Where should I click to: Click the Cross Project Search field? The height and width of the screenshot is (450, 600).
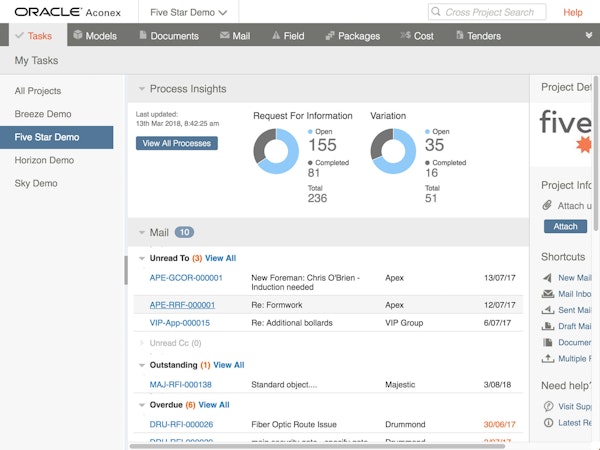click(x=487, y=12)
